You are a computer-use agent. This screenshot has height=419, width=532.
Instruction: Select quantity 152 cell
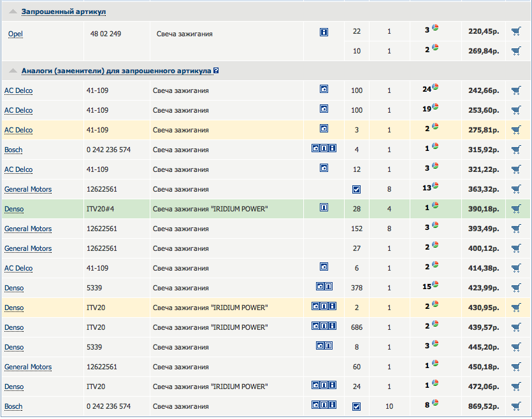357,229
